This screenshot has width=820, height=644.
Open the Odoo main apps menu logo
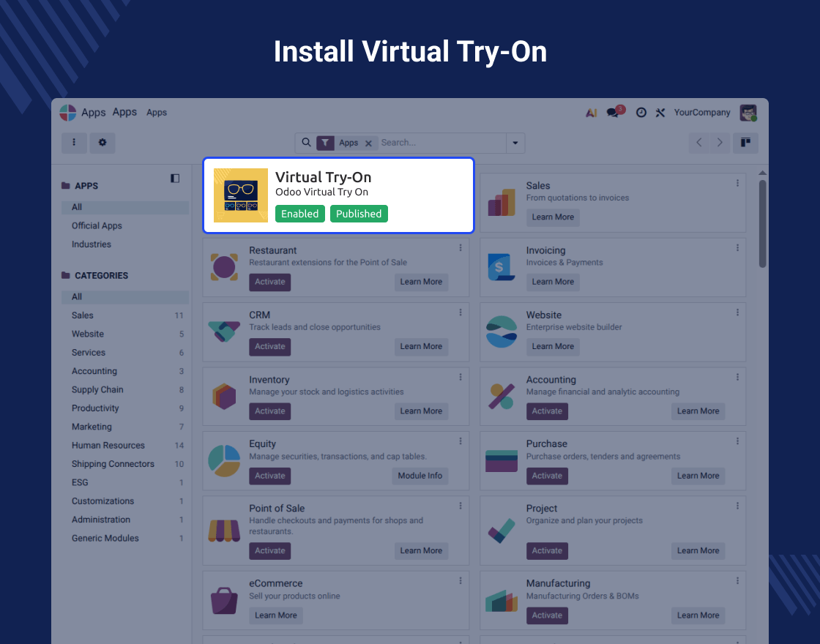coord(68,113)
